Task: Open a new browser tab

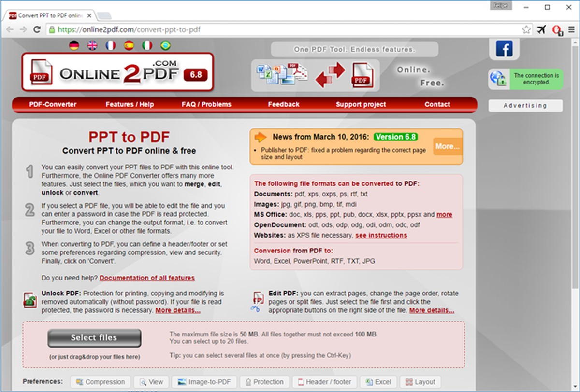Action: coord(104,16)
